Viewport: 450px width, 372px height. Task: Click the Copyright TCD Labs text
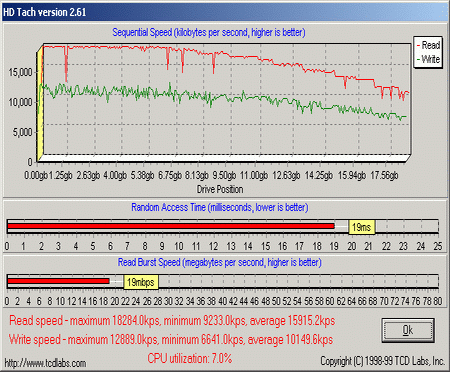click(x=383, y=361)
